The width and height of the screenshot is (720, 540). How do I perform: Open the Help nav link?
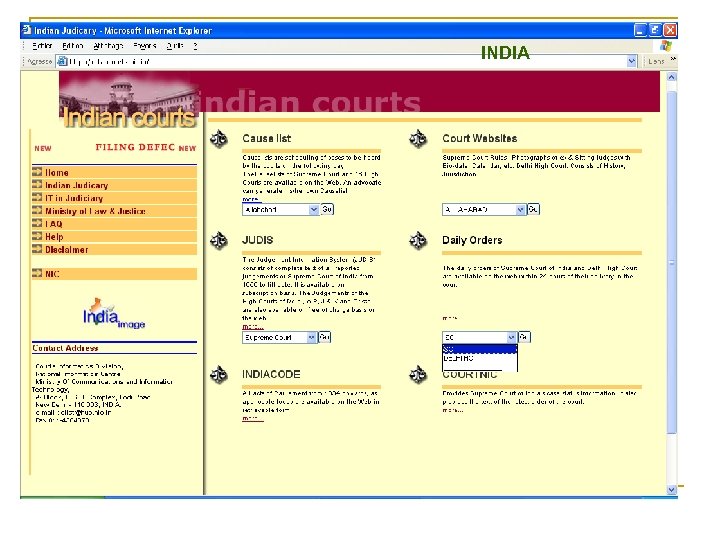(x=54, y=237)
